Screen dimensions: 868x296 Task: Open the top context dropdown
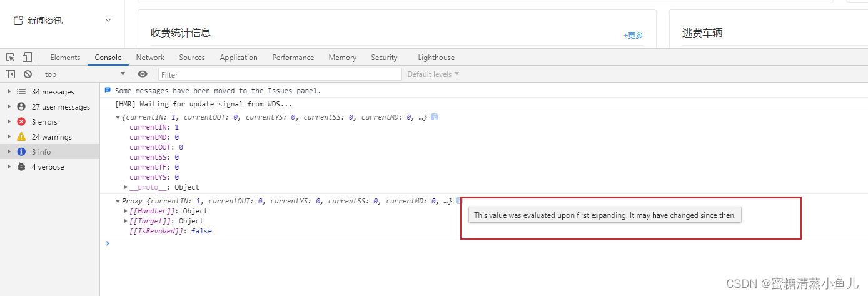[x=85, y=74]
